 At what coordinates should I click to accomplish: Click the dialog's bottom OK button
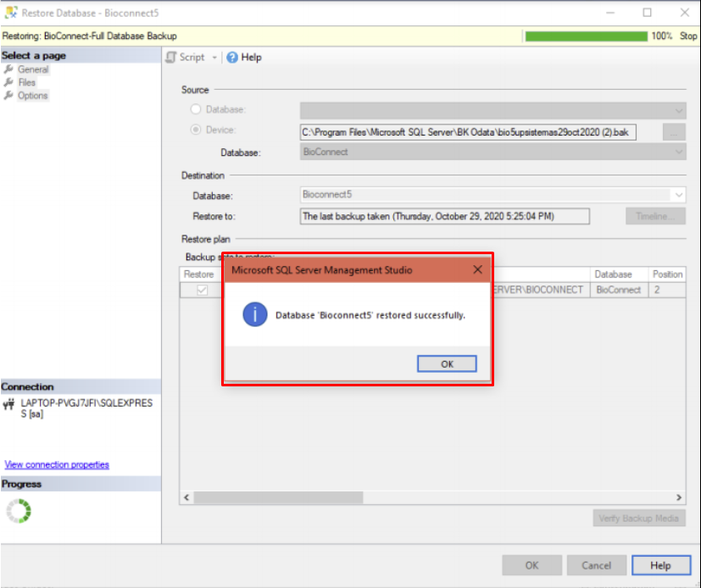point(532,565)
